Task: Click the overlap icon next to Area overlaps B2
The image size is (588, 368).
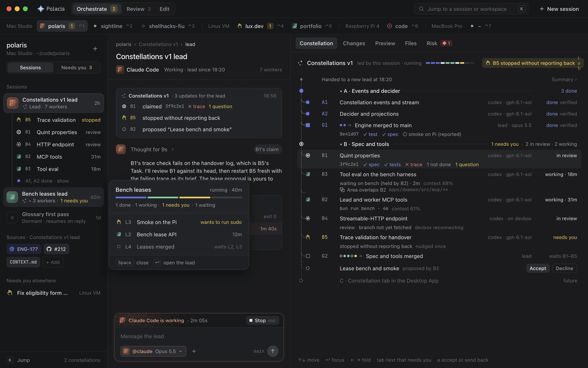Action: [342, 190]
